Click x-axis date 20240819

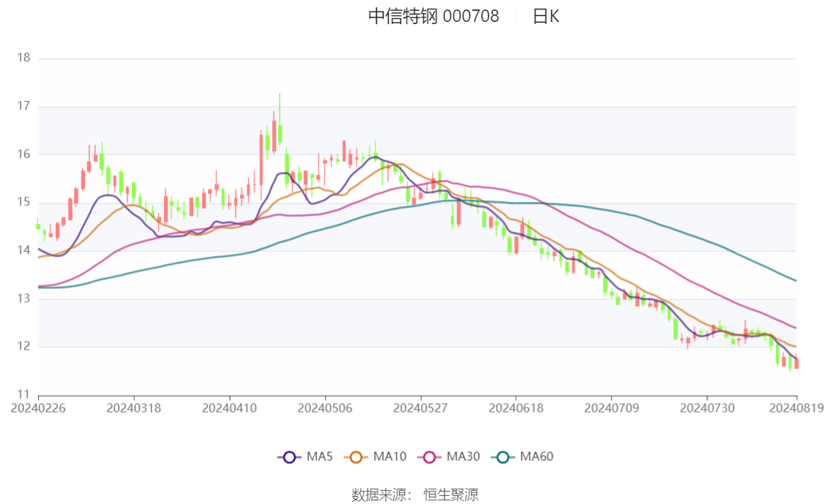pyautogui.click(x=796, y=408)
